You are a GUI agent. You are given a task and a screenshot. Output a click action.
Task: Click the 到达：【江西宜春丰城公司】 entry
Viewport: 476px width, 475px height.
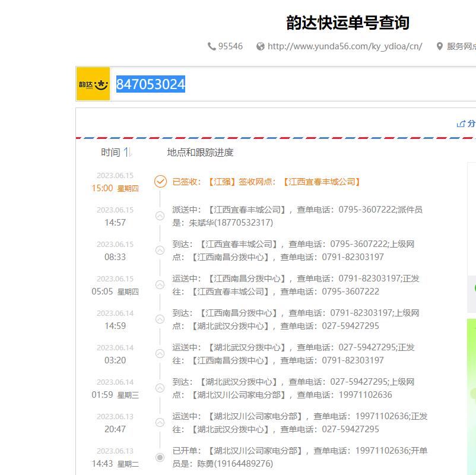[x=294, y=251]
